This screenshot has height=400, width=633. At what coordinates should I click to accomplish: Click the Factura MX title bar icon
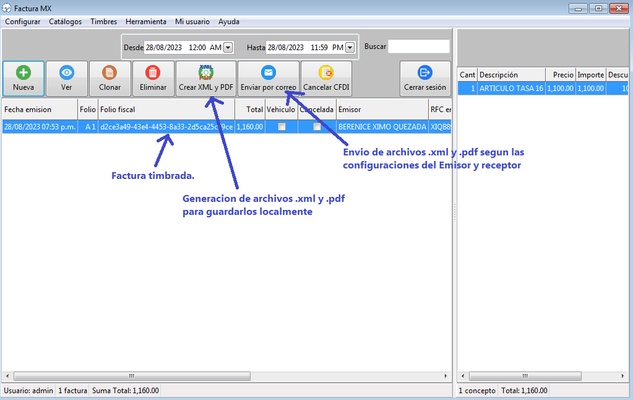6,8
